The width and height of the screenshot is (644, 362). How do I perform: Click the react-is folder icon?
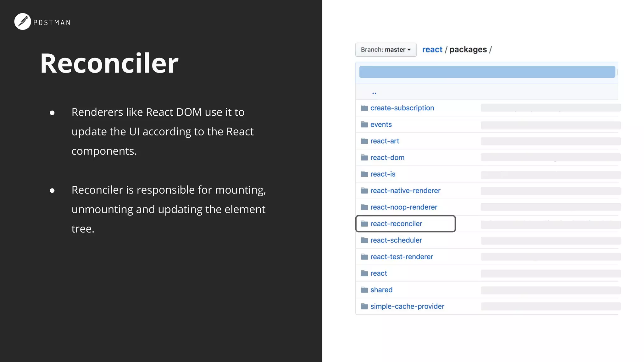tap(364, 174)
